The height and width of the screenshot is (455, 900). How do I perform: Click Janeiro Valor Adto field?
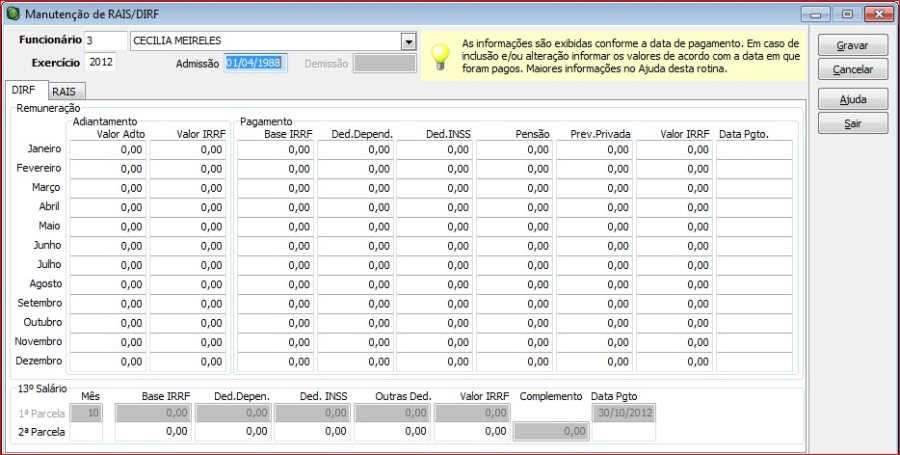108,150
